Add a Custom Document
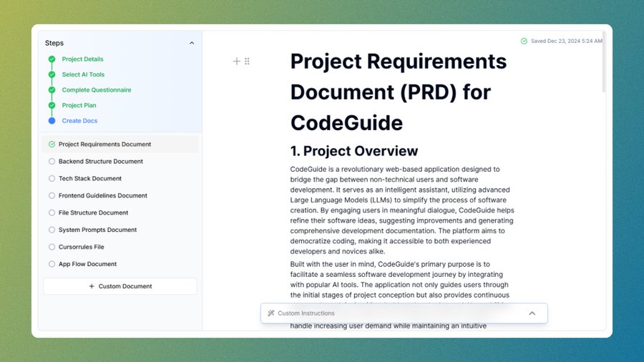Image resolution: width=644 pixels, height=362 pixels. click(120, 286)
